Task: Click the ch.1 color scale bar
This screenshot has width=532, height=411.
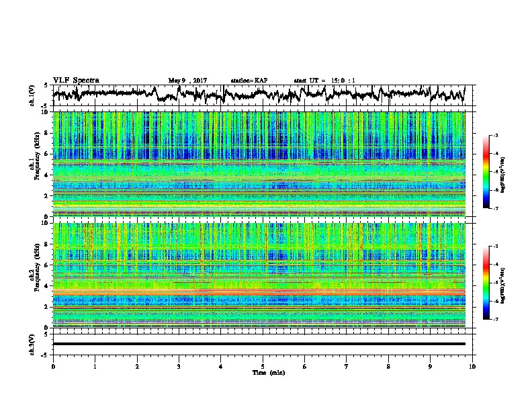Action: [x=486, y=172]
